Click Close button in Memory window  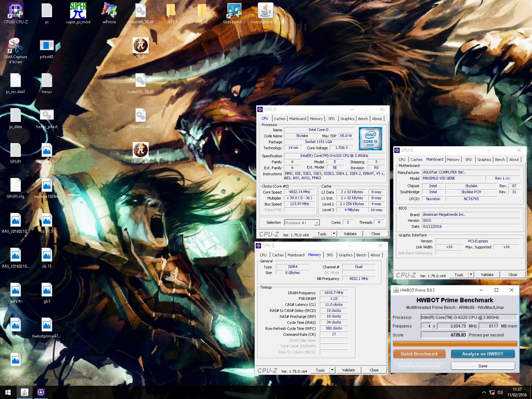coord(374,370)
